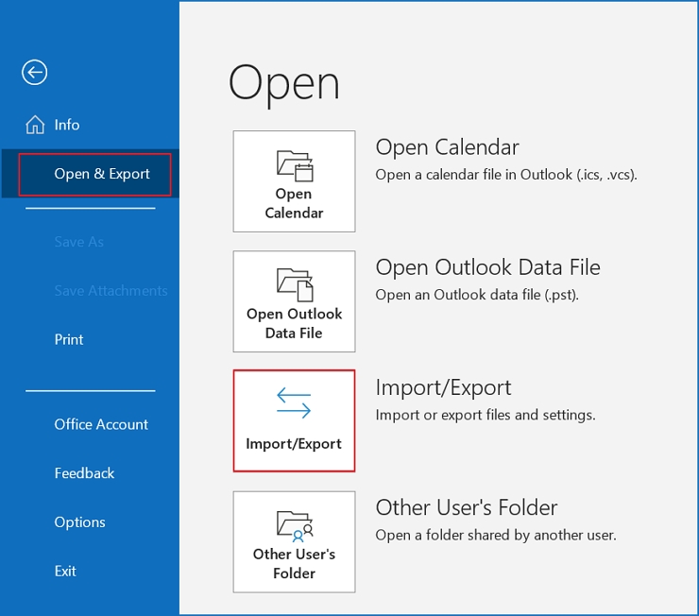Click the Info home icon
This screenshot has width=699, height=616.
click(x=35, y=125)
